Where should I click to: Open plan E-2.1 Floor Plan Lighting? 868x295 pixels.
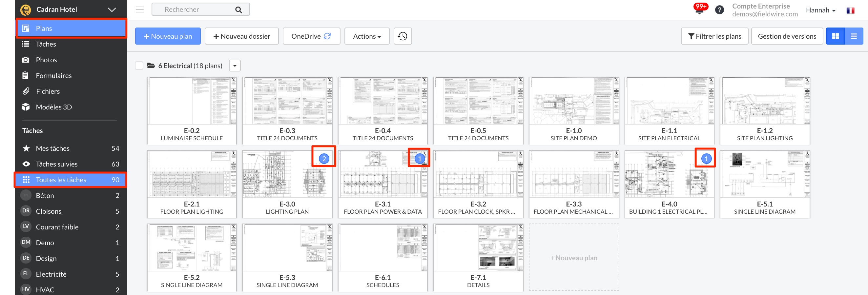(192, 184)
